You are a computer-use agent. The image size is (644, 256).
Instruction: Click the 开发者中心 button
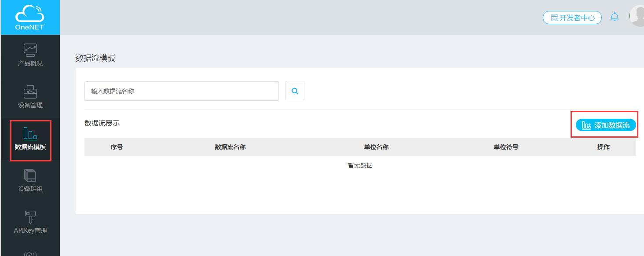tap(572, 18)
